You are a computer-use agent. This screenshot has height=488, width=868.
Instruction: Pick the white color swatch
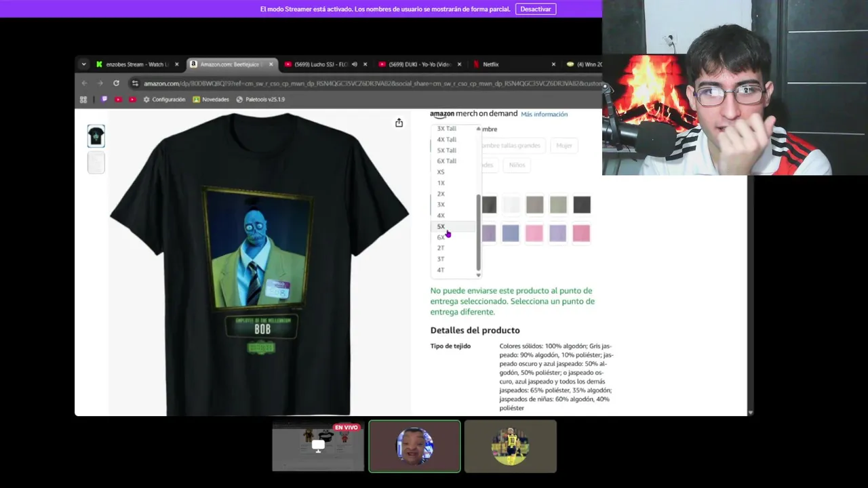(511, 205)
